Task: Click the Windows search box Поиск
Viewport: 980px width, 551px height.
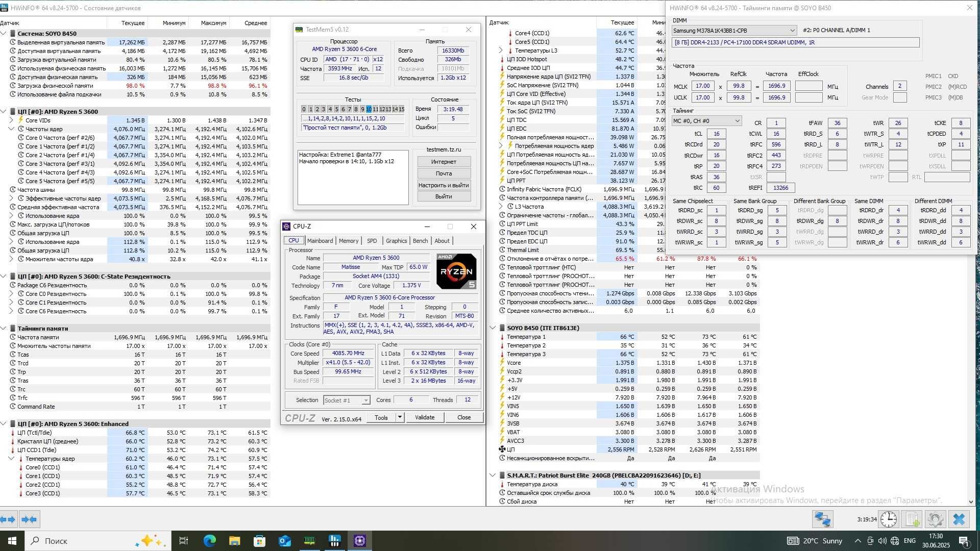Action: [98, 541]
